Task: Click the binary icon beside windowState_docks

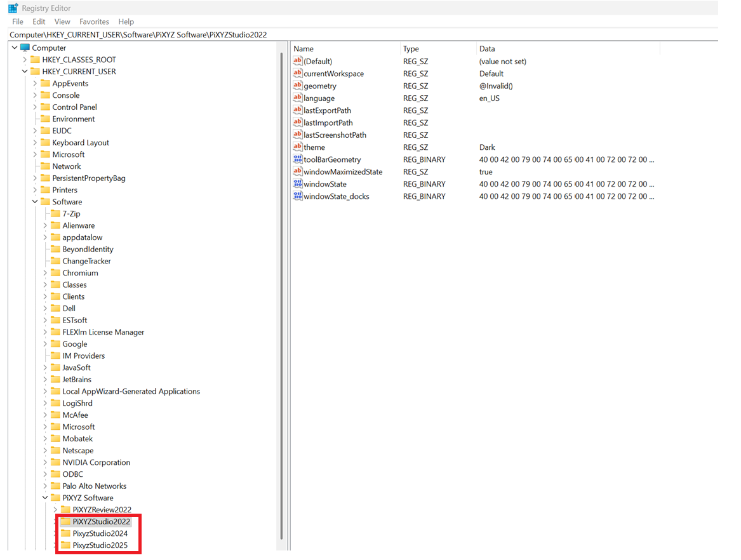Action: [x=297, y=196]
